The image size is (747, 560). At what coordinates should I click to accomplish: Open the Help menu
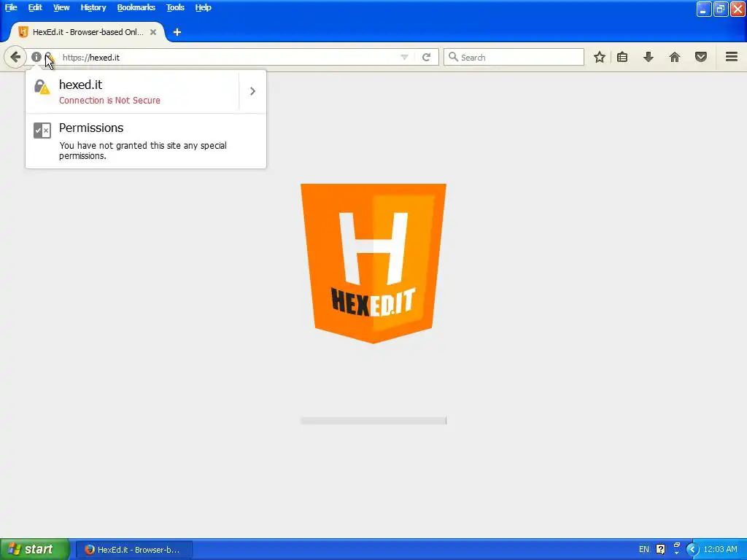pyautogui.click(x=203, y=7)
